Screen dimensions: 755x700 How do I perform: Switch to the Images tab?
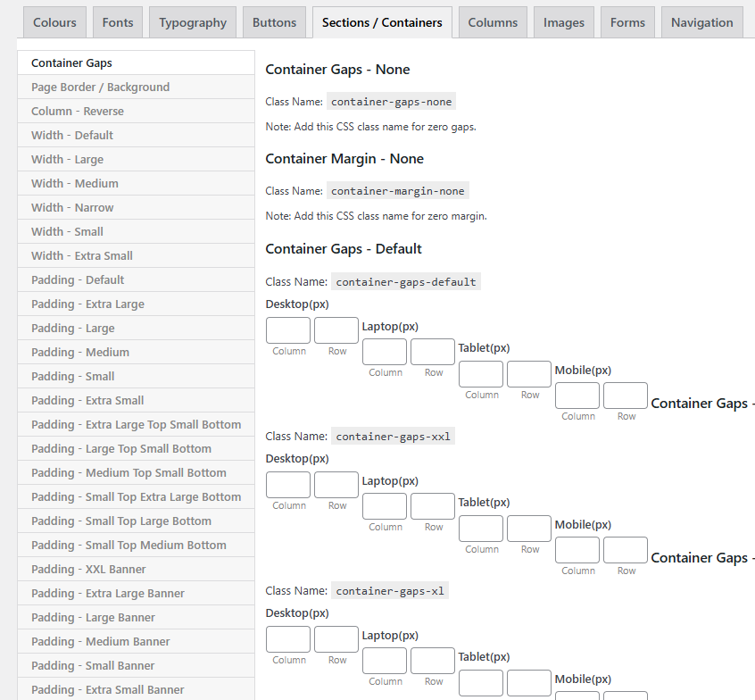pos(564,22)
